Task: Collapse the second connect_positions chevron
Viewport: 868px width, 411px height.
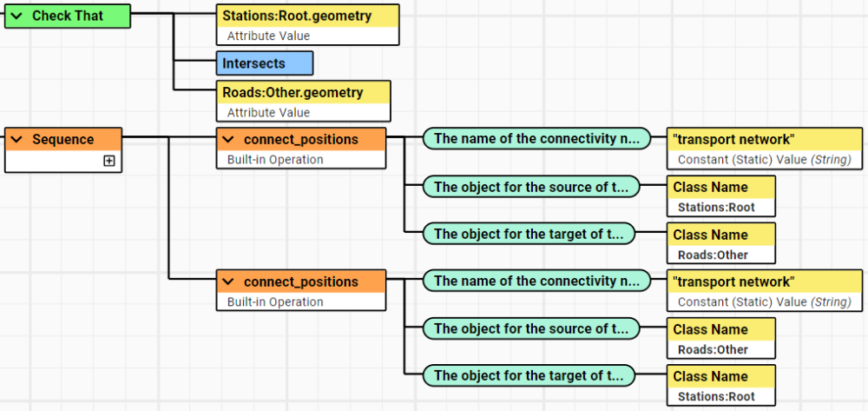Action: click(x=228, y=282)
